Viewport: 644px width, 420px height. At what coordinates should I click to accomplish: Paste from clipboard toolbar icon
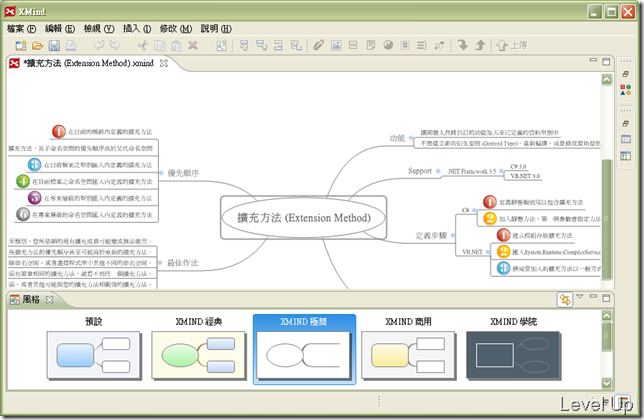click(x=176, y=45)
